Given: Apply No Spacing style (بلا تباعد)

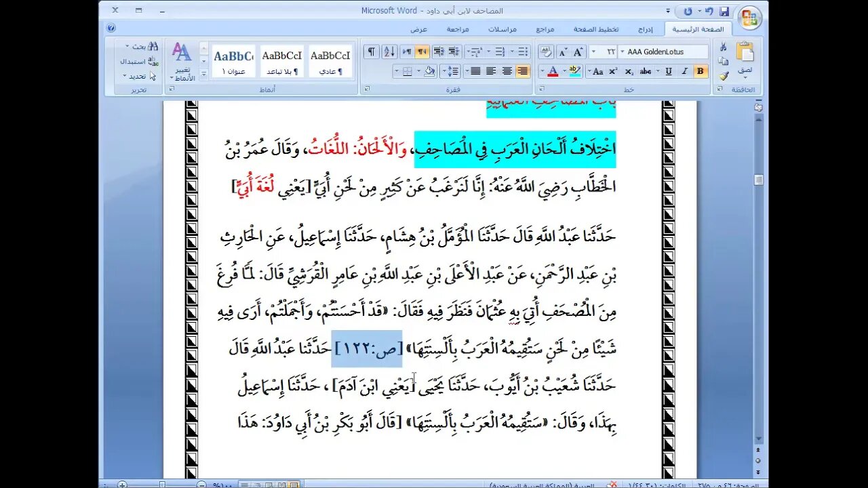Looking at the screenshot, I should (281, 62).
